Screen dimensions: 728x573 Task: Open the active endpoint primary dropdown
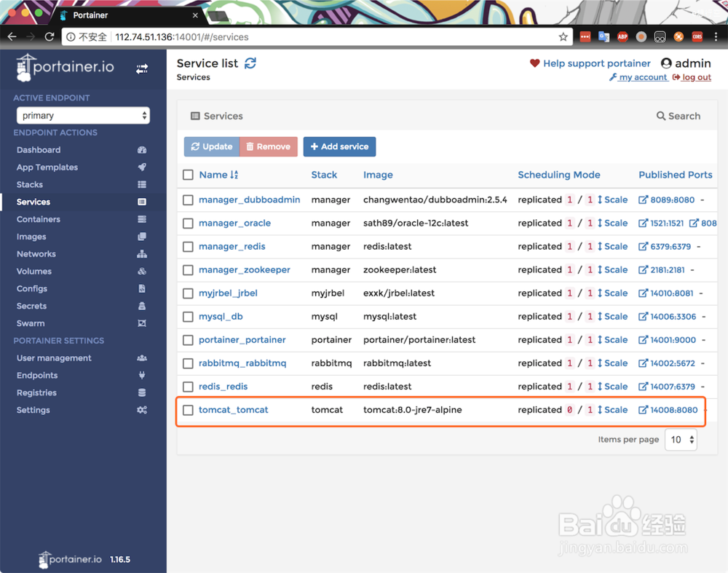(83, 115)
